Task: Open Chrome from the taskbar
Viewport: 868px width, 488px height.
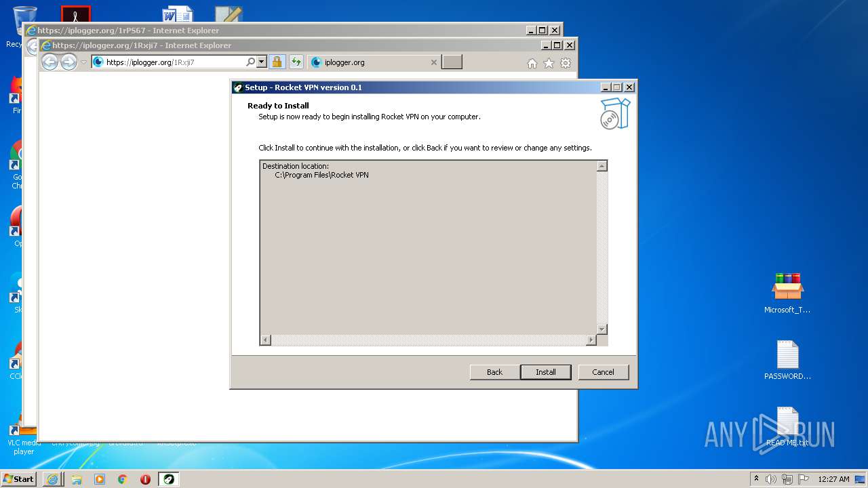Action: (123, 479)
